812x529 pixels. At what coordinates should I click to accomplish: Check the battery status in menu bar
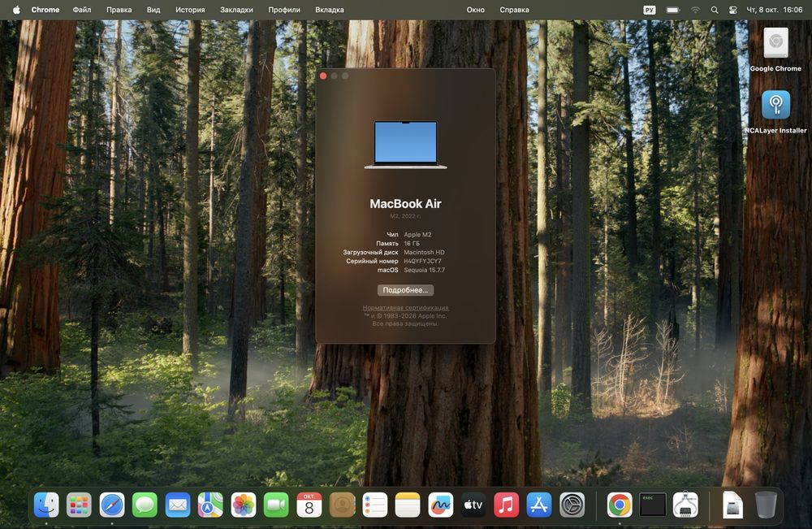[x=673, y=10]
